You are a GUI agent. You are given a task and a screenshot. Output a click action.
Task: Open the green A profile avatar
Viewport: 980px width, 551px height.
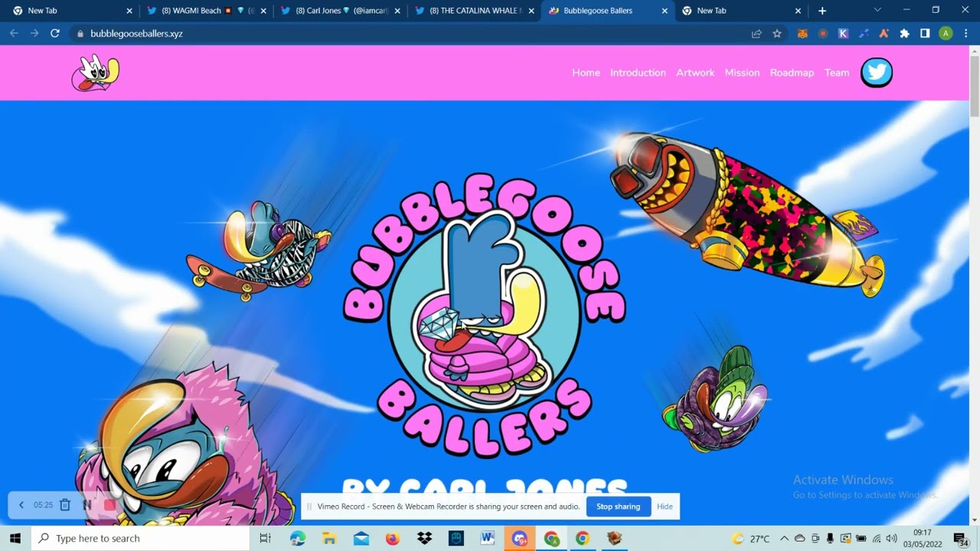[x=946, y=34]
